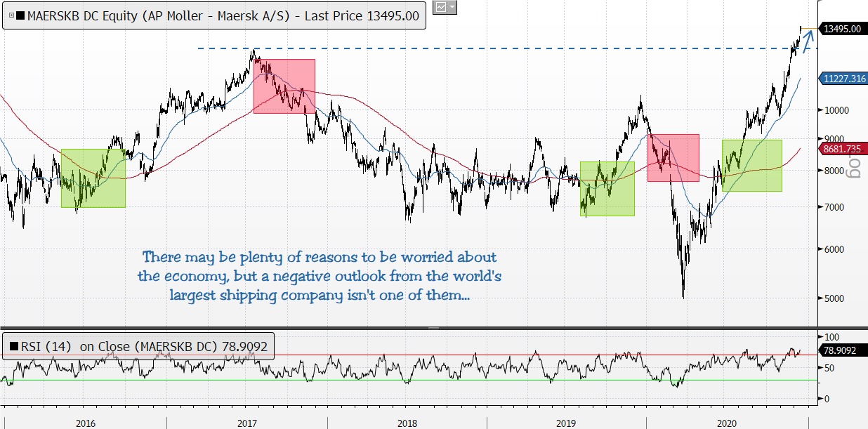Click the 13495.00 last price tag
Viewport: 868px width, 429px height.
pyautogui.click(x=843, y=29)
